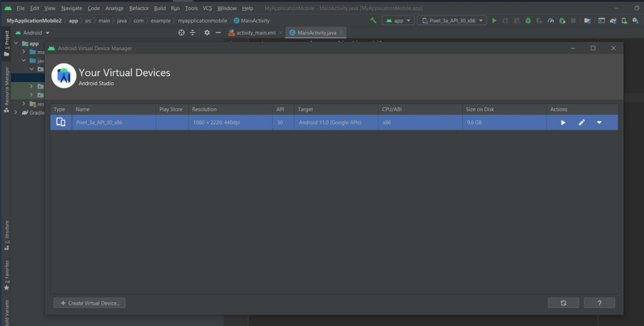Click the Stop square icon in toolbar
Screen dimensions: 644x326
click(573, 20)
